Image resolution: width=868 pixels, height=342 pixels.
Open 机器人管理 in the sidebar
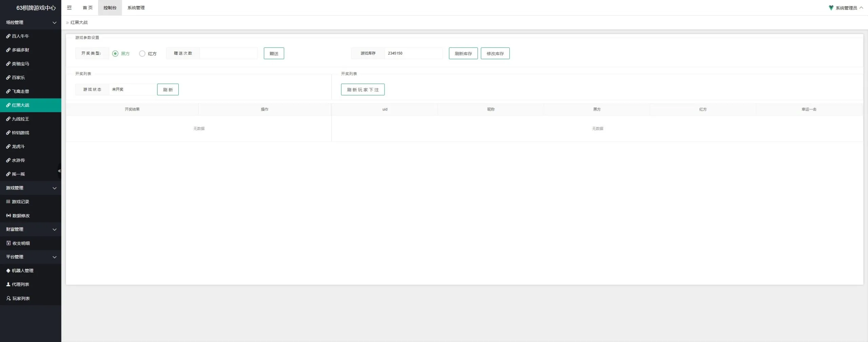tap(31, 270)
